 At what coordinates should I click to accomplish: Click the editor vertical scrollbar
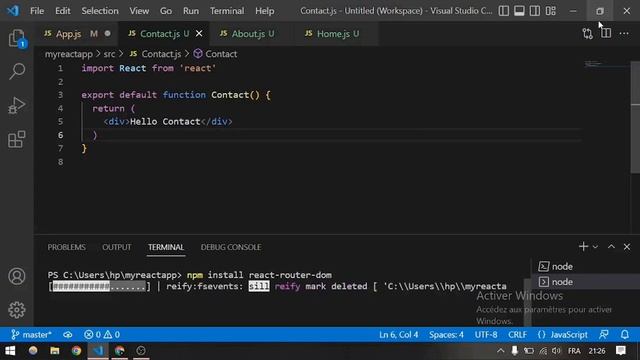click(635, 117)
